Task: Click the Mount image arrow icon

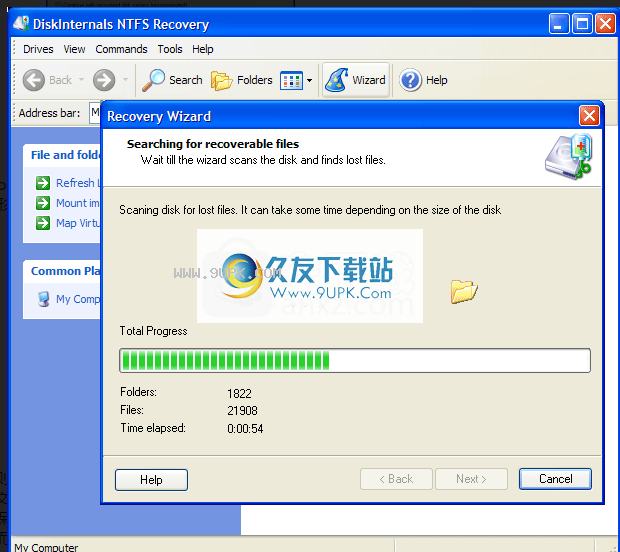Action: pos(43,203)
